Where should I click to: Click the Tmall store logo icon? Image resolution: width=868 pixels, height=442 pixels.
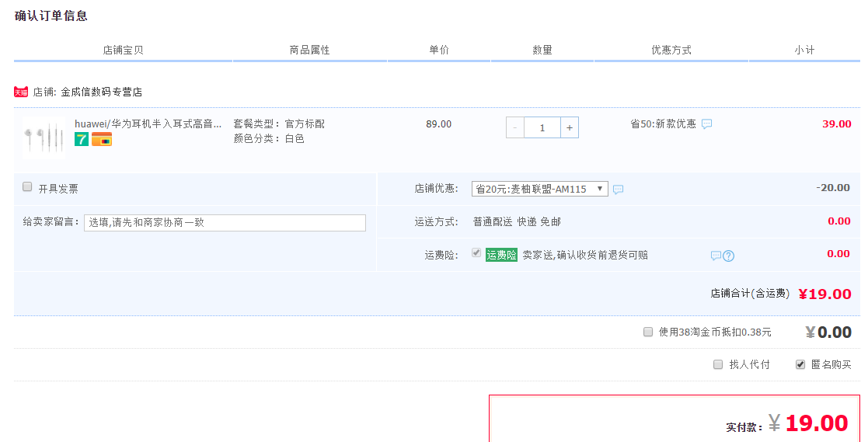(21, 92)
